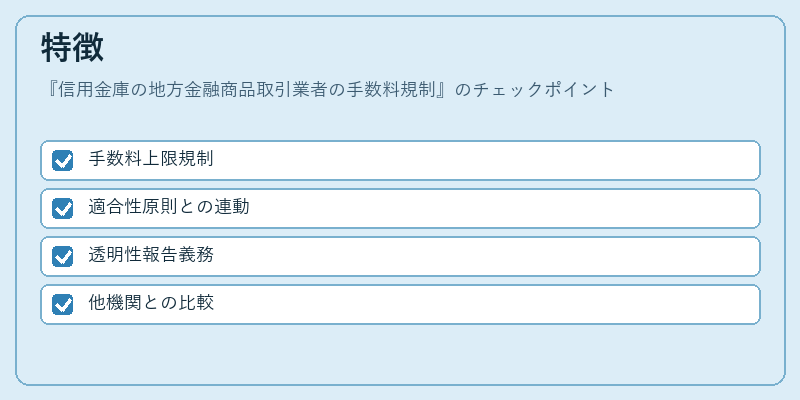Untick the 透明性報告義務 checkbox
The height and width of the screenshot is (400, 800).
(x=62, y=256)
